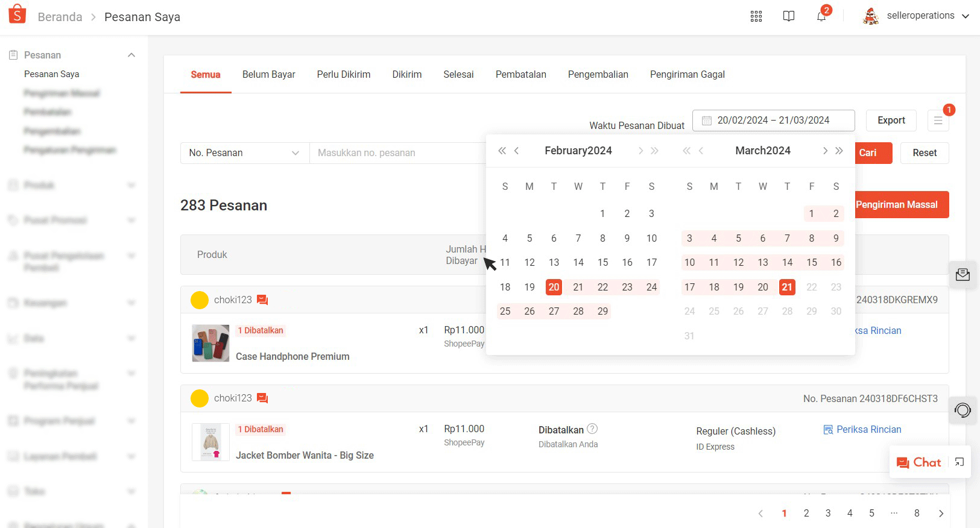Click the Shopee logo icon
The width and height of the screenshot is (980, 528).
click(17, 14)
